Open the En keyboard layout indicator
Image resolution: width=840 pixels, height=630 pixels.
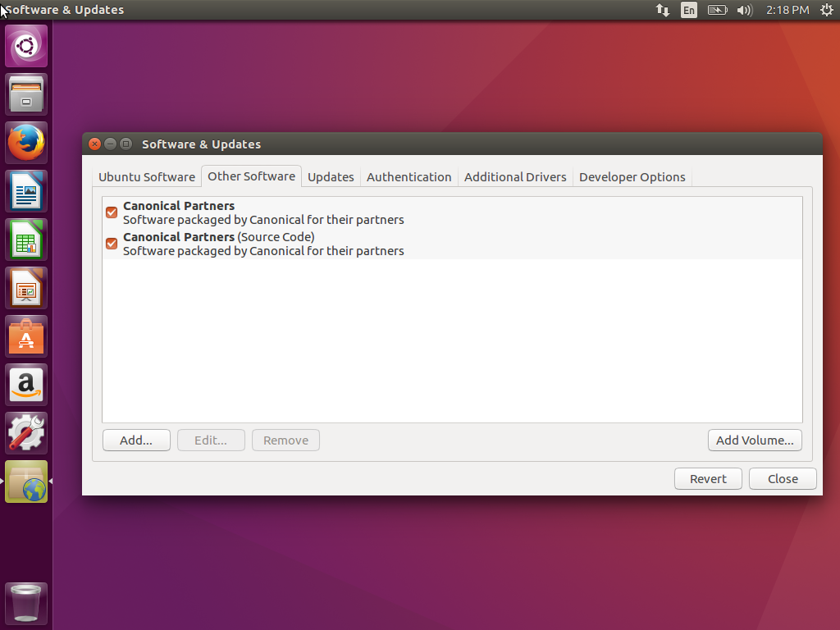coord(689,10)
